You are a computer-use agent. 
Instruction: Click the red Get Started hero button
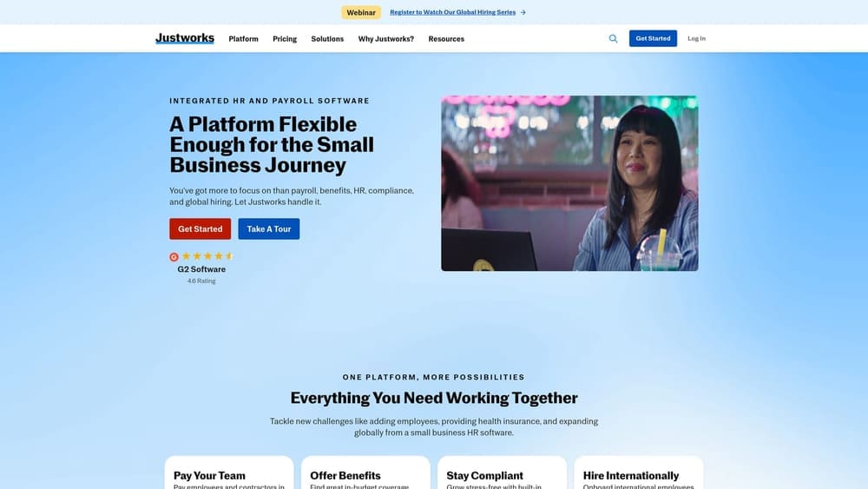point(200,228)
